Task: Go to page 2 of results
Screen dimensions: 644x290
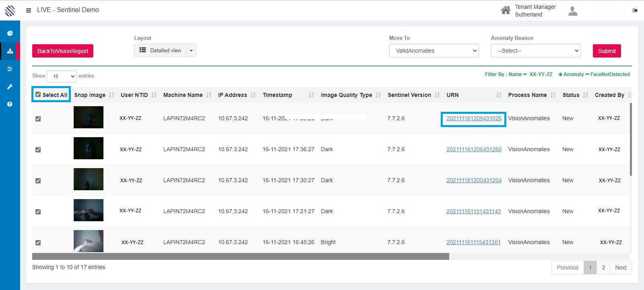Action: (x=603, y=267)
